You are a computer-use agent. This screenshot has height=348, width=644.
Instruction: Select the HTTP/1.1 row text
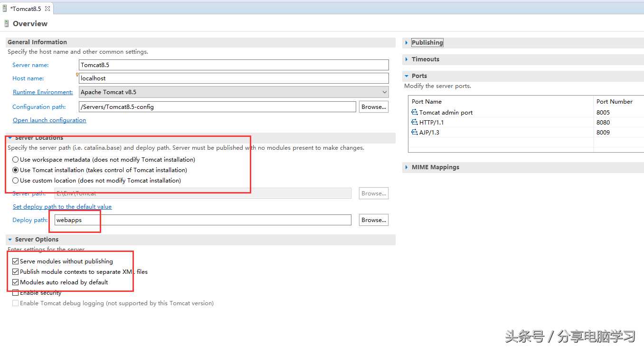(x=432, y=123)
